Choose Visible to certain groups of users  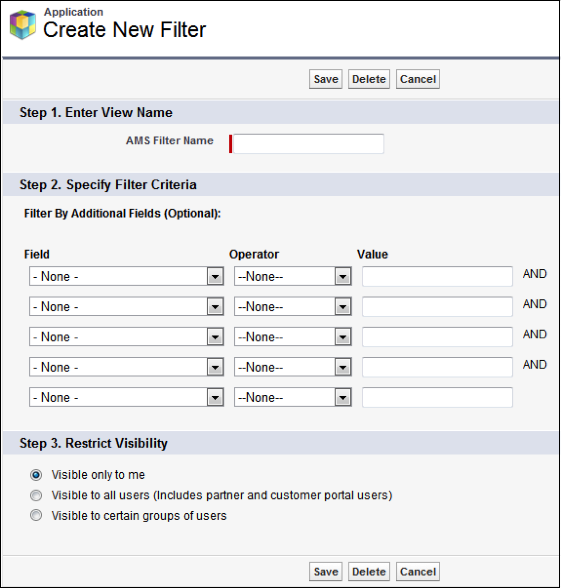[x=36, y=515]
